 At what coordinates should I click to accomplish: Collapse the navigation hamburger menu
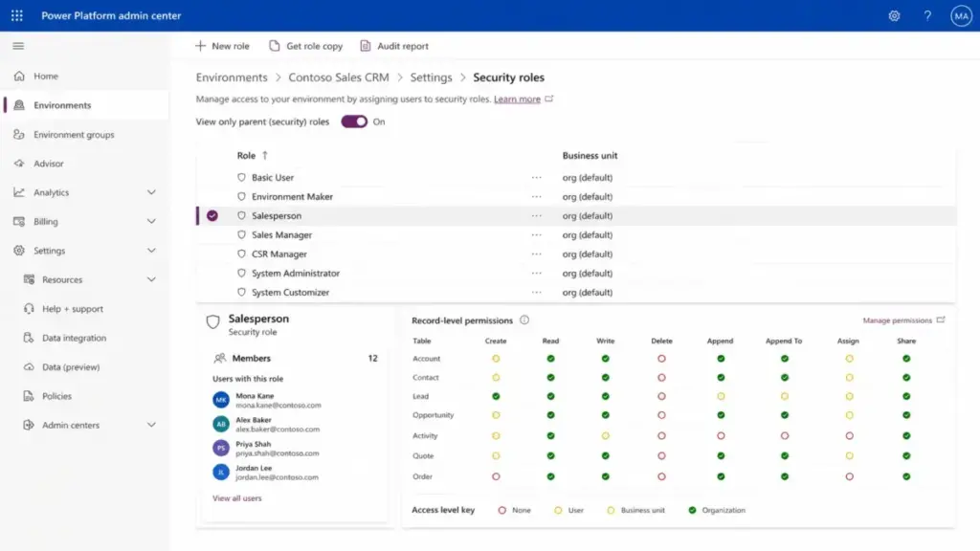18,46
